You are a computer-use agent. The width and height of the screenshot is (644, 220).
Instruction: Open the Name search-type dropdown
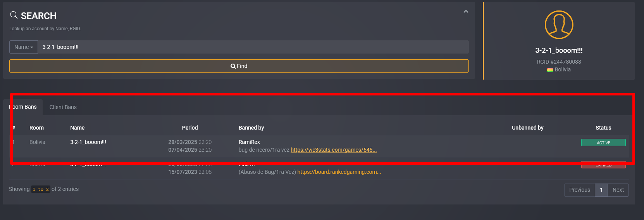[x=24, y=47]
